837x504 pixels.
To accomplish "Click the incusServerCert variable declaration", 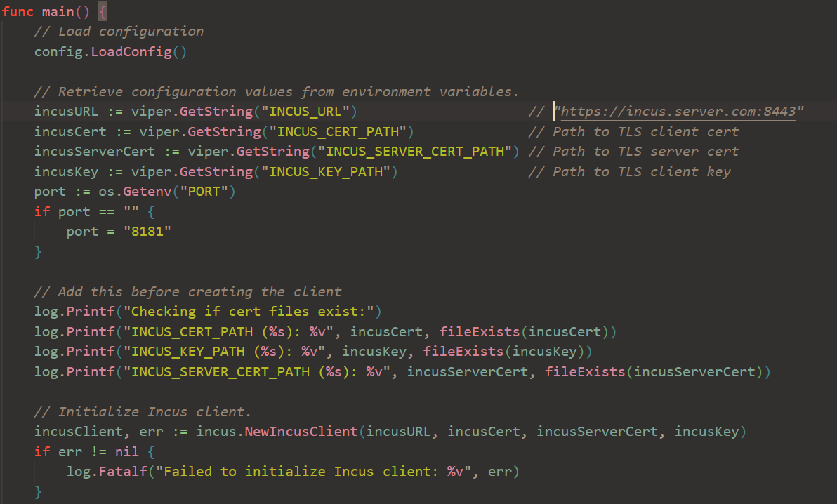I will pos(95,152).
